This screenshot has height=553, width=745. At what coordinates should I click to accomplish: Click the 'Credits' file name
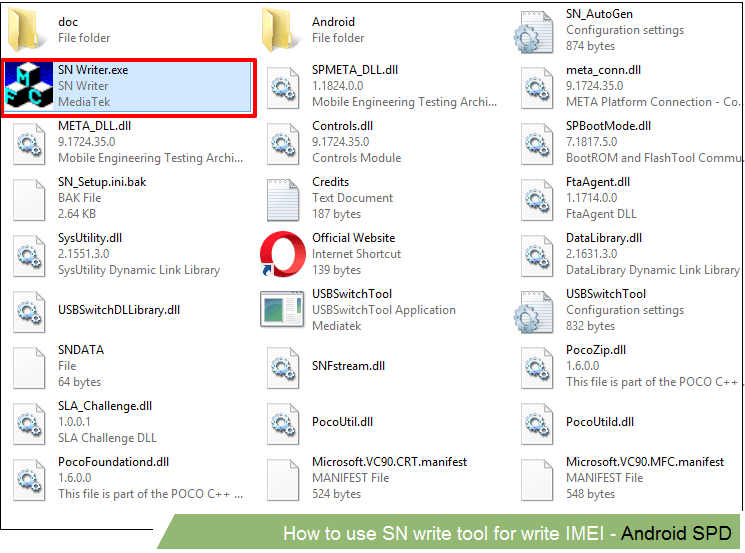331,182
